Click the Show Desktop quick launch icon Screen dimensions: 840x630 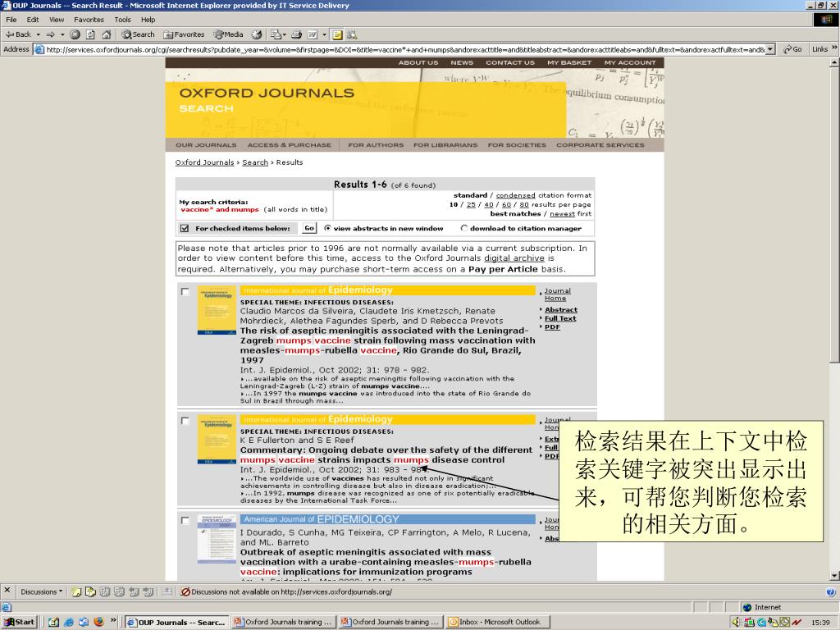53,622
